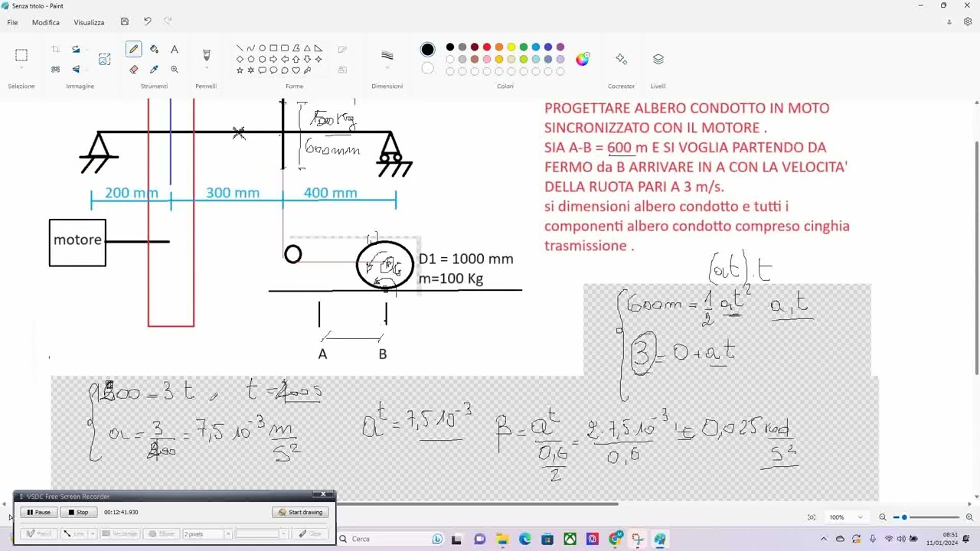Select the Color picker eyedropper tool
The image size is (980, 551).
[154, 69]
